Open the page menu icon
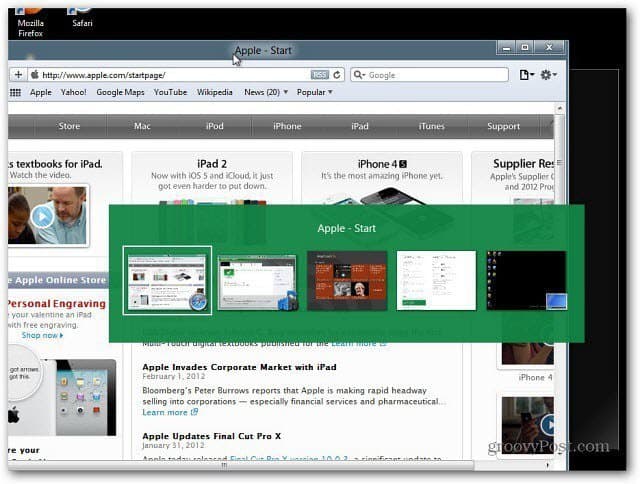Image resolution: width=640 pixels, height=484 pixels. (526, 75)
